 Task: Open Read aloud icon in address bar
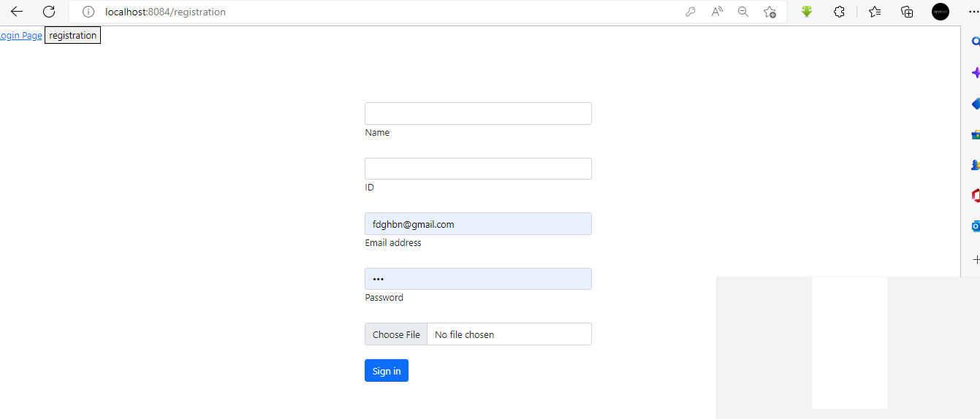[x=717, y=12]
